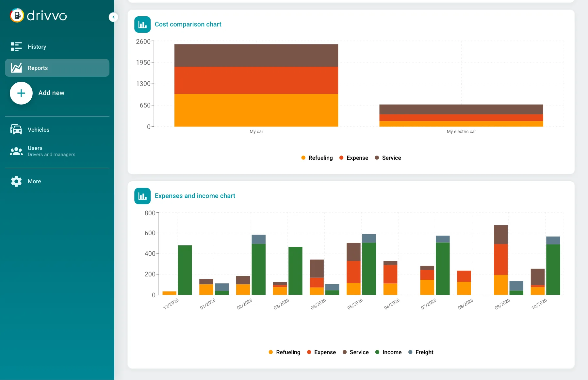The width and height of the screenshot is (588, 380).
Task: Click the green Income bar for 05/2026
Action: click(x=369, y=269)
